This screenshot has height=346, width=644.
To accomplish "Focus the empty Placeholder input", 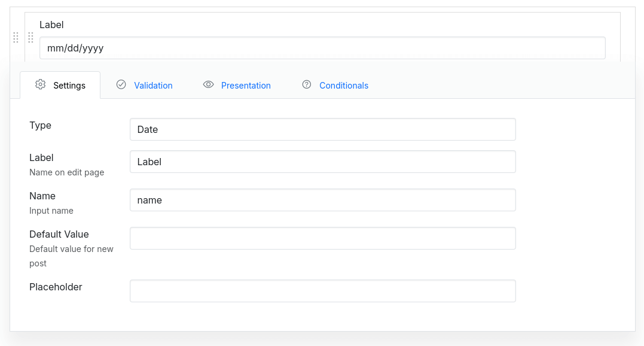I will coord(322,291).
